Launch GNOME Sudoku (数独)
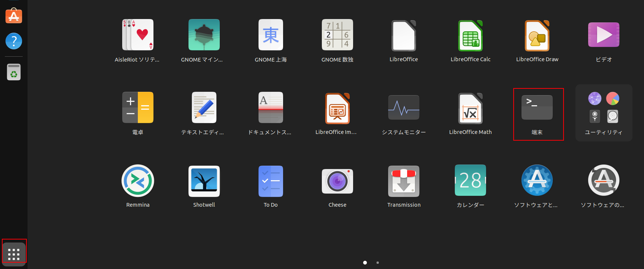 pyautogui.click(x=337, y=35)
